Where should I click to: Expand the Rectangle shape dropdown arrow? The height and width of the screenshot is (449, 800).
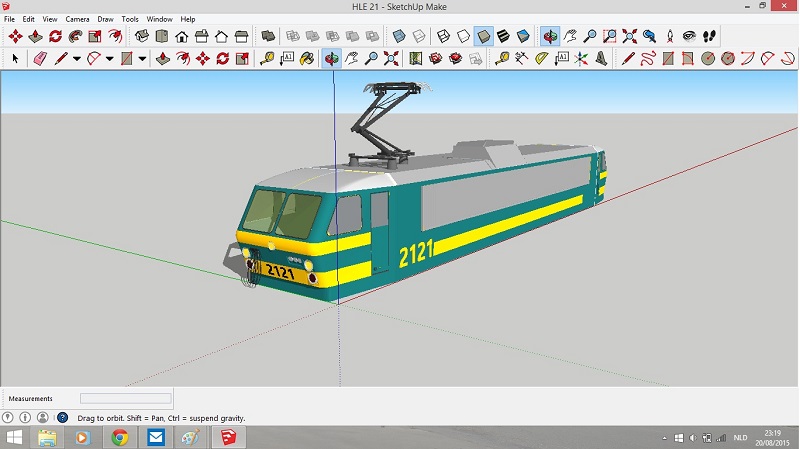point(142,59)
